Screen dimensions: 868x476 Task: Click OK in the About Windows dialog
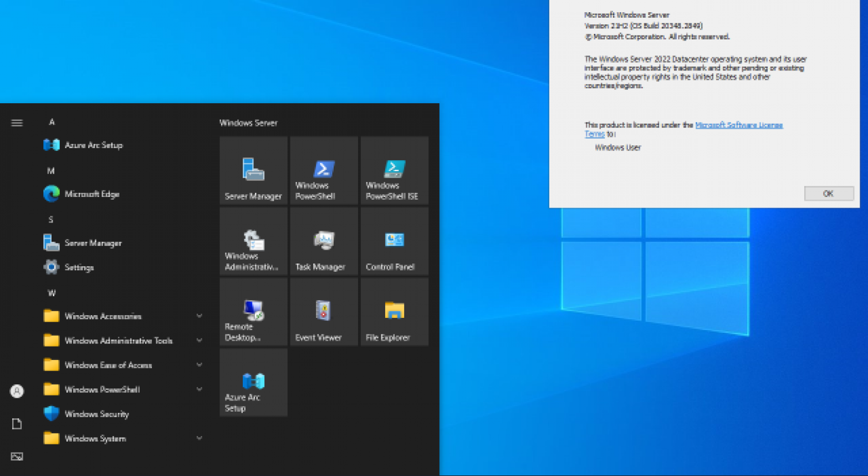[x=829, y=194]
